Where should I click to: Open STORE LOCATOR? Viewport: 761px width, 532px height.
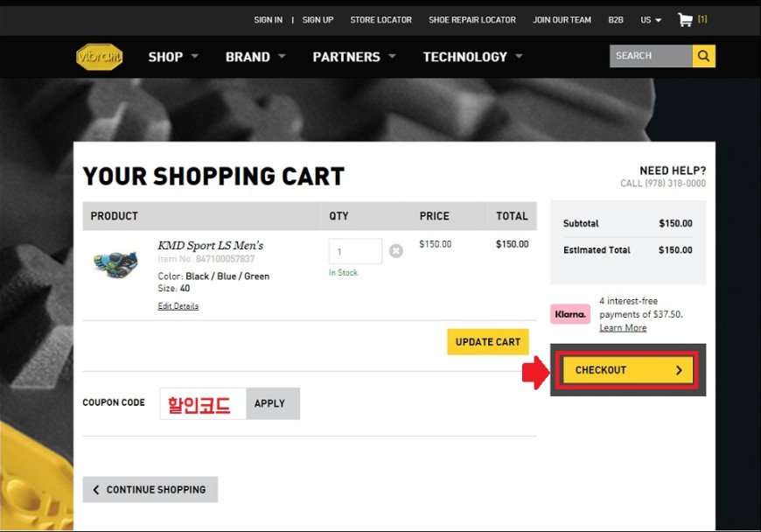381,20
